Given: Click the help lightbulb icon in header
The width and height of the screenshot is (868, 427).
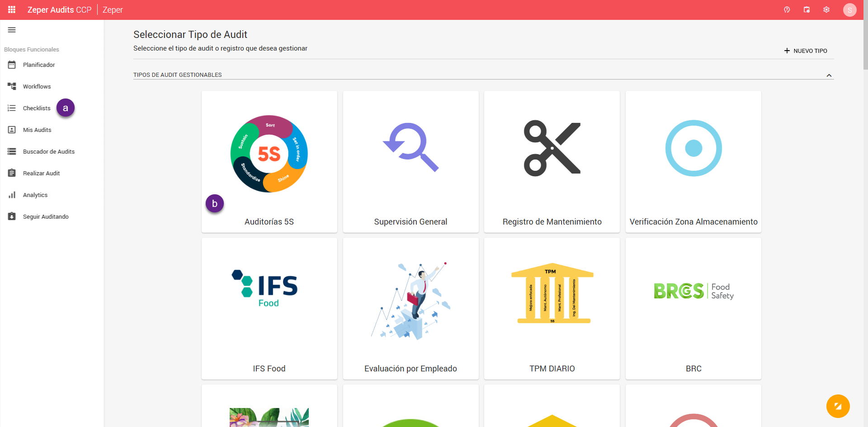Looking at the screenshot, I should click(x=787, y=9).
